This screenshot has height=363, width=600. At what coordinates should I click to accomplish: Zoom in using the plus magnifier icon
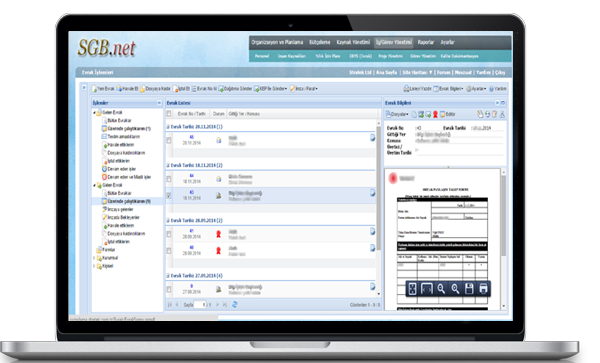(x=455, y=289)
